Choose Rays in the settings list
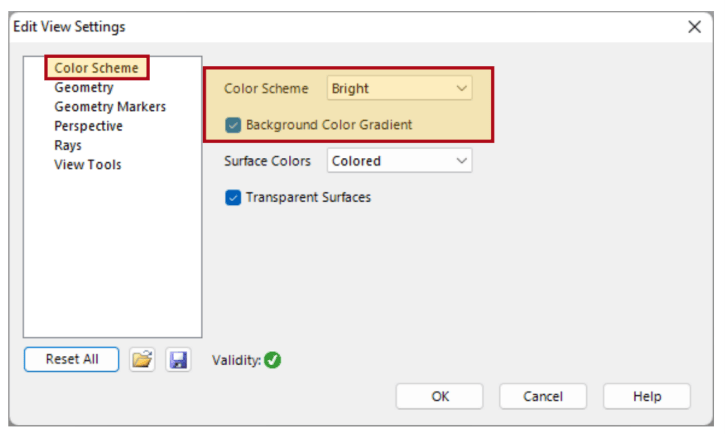 pos(68,146)
